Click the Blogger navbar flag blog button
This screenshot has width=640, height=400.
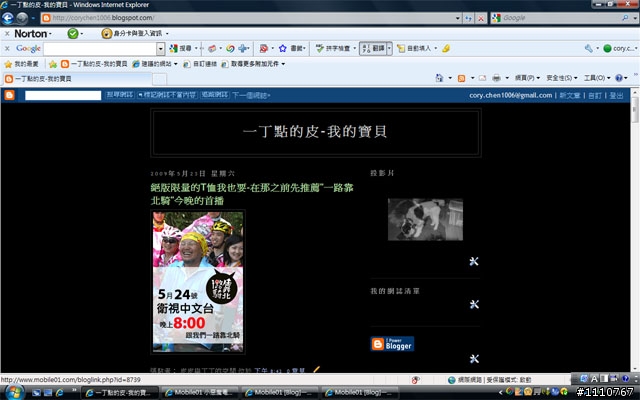[167, 95]
